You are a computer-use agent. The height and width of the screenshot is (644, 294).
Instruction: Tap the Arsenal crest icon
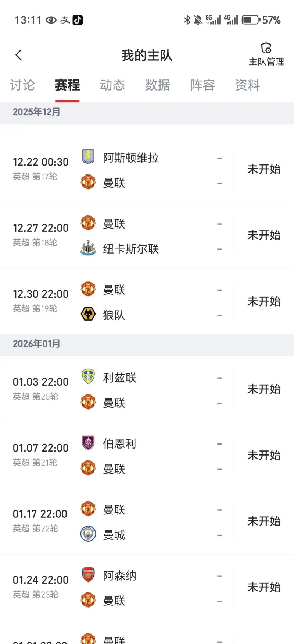coord(88,575)
